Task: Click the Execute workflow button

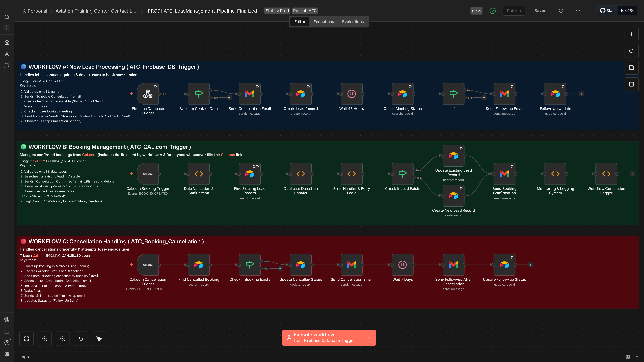Action: (322, 338)
